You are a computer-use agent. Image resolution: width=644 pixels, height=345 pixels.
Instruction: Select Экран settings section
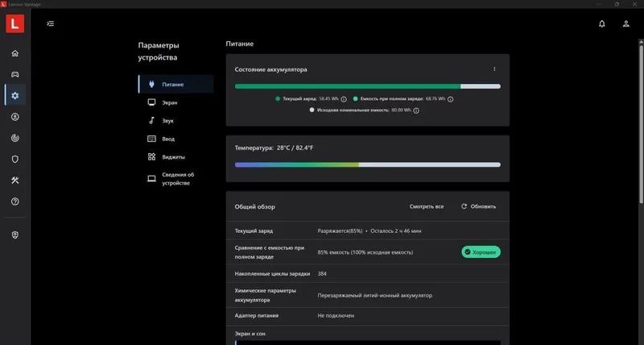pyautogui.click(x=176, y=102)
